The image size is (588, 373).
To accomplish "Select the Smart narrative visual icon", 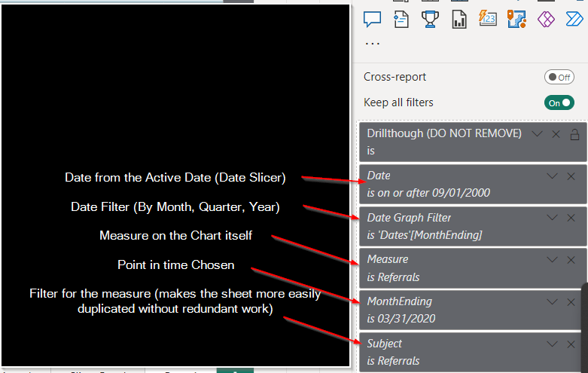I will pyautogui.click(x=401, y=19).
